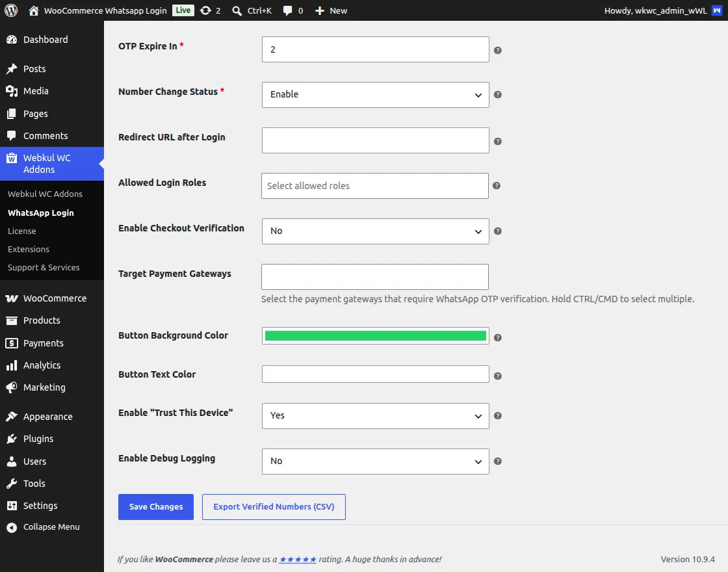Open Support & Services submenu item
Image resolution: width=728 pixels, height=572 pixels.
click(44, 267)
